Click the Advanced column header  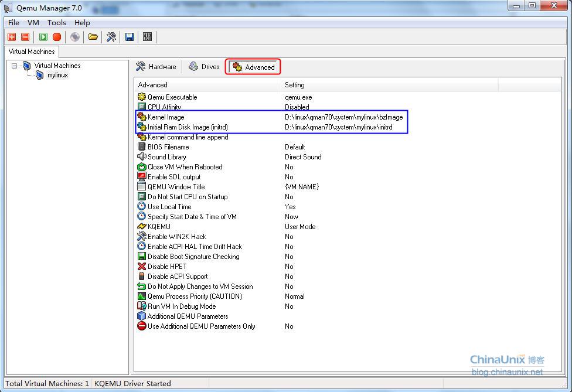point(208,84)
